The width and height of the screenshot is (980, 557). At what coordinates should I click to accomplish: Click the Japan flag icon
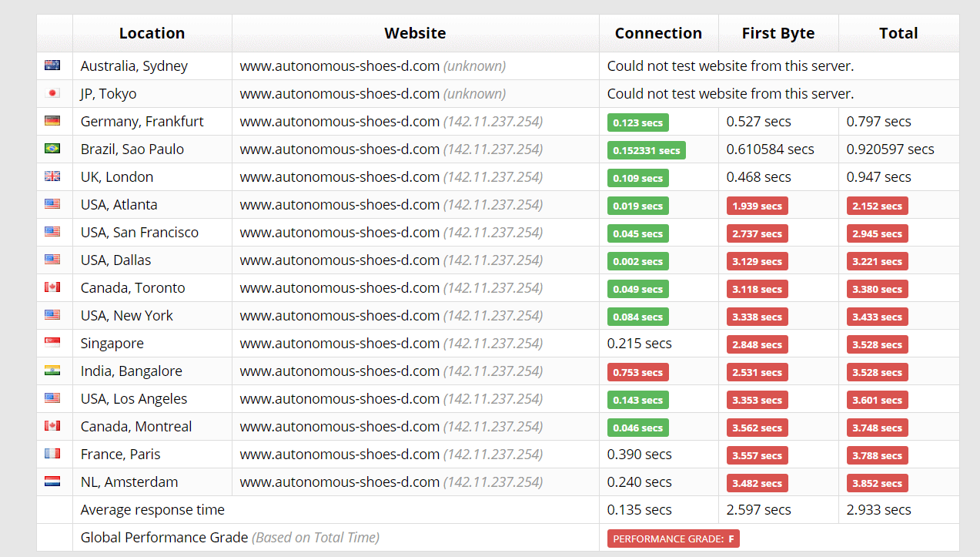click(x=52, y=93)
